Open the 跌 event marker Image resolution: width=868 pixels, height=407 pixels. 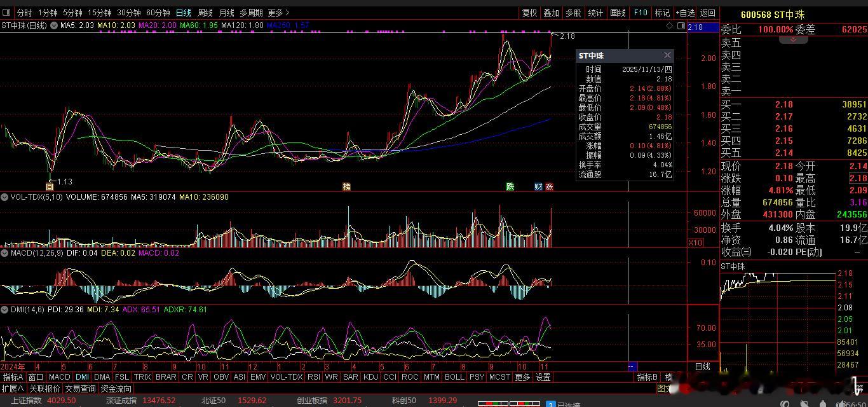pos(510,187)
